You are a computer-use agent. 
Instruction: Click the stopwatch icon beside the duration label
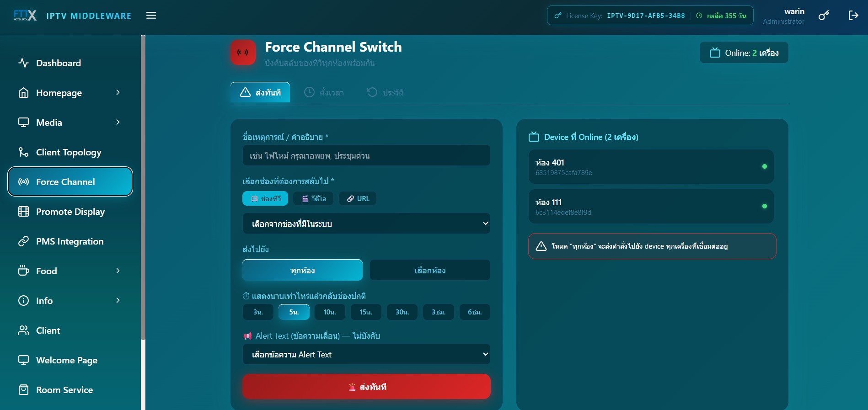click(x=246, y=296)
